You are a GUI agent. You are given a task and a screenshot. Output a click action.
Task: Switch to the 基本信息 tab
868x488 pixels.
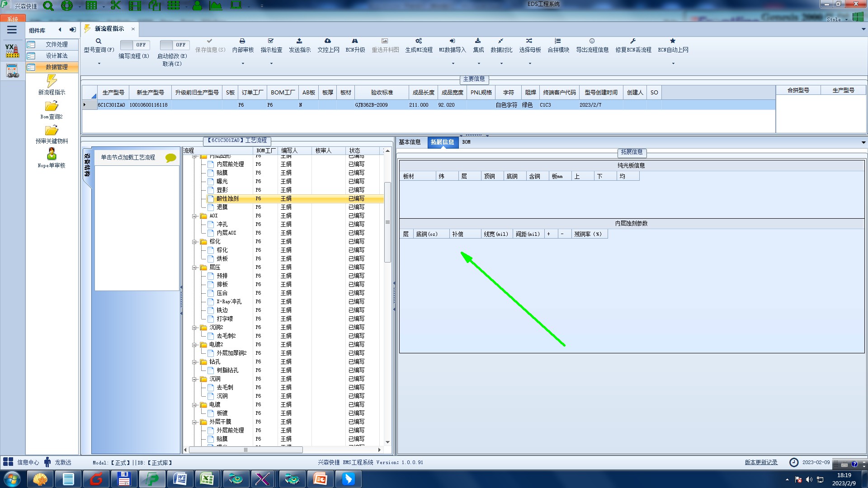(410, 142)
